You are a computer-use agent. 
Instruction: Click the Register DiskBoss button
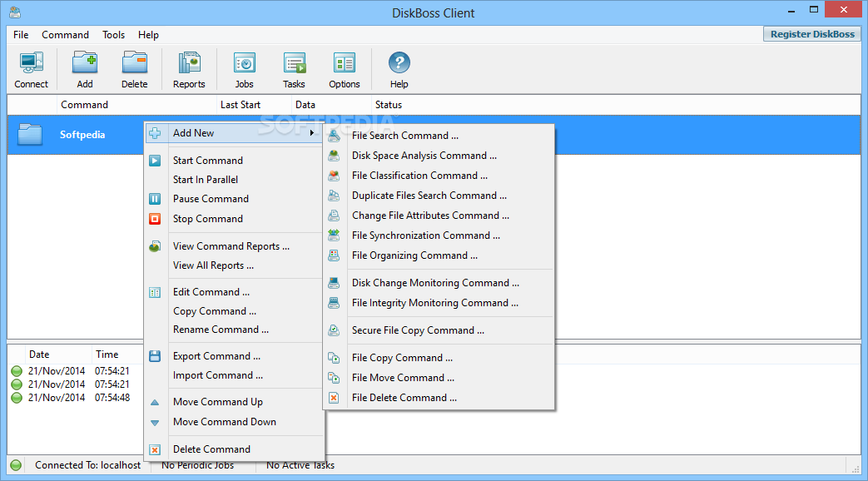[x=812, y=34]
